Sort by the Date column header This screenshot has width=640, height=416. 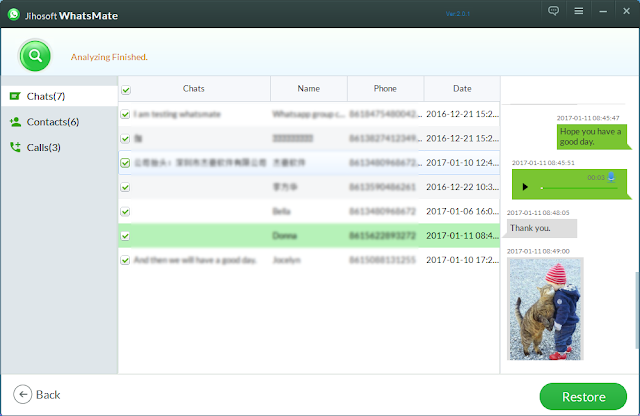462,89
